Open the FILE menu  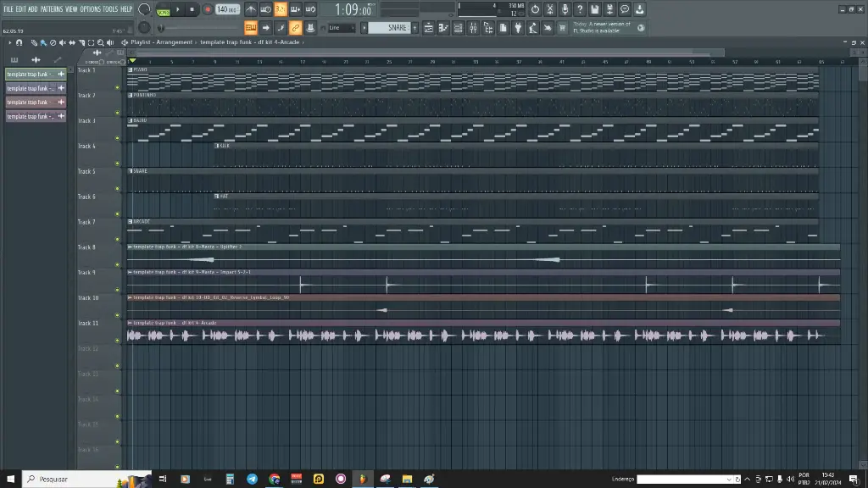pos(8,8)
